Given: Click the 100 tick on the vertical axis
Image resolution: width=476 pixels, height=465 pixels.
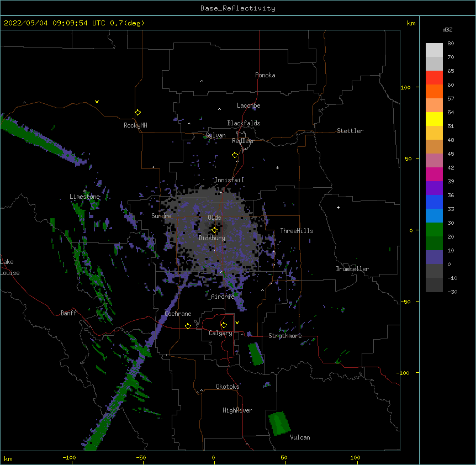Looking at the screenshot, I should click(405, 87).
